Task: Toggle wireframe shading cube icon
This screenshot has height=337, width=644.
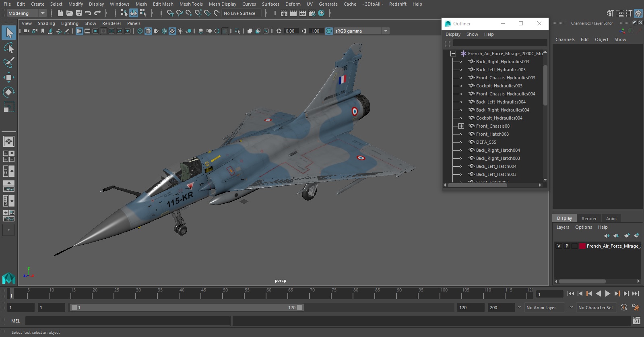Action: point(140,31)
